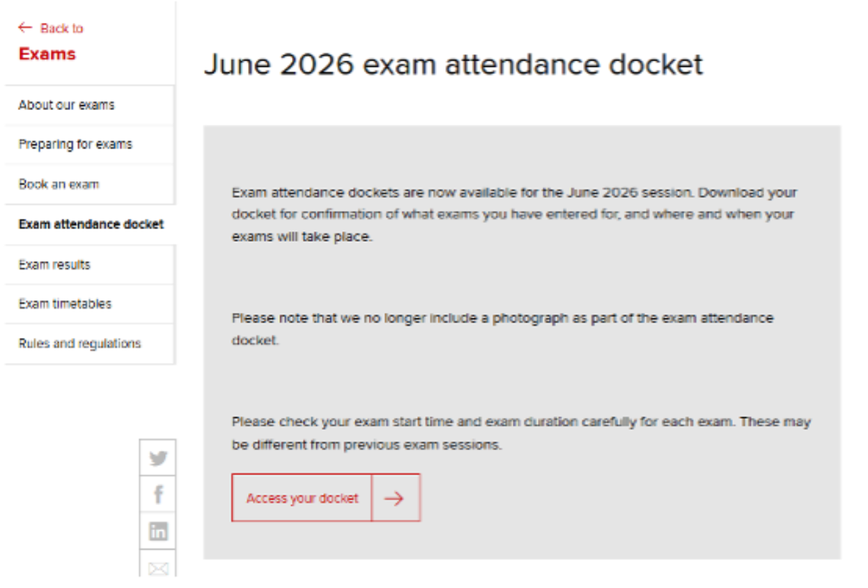Screen dimensions: 868x588
Task: Click June 2026 exam attendance docket title
Action: (454, 65)
